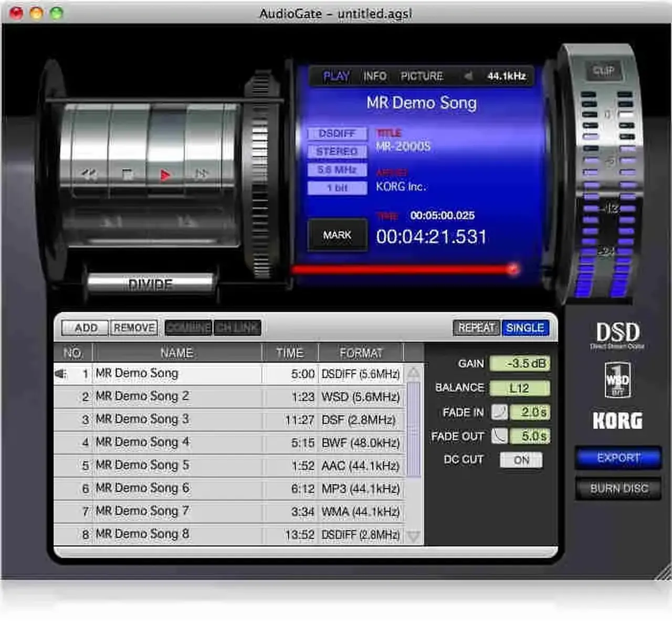Enable REPEAT playback mode
Screen dimensions: 672x623
[x=476, y=328]
